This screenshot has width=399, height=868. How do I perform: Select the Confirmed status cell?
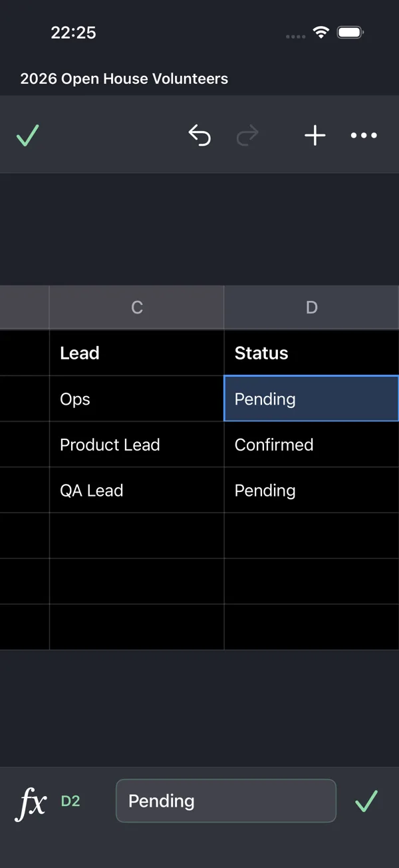(x=311, y=445)
